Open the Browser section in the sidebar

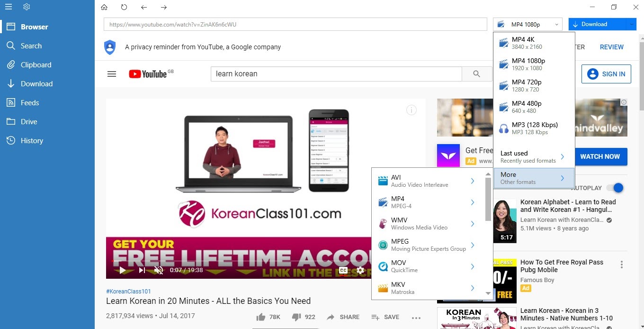(47, 27)
